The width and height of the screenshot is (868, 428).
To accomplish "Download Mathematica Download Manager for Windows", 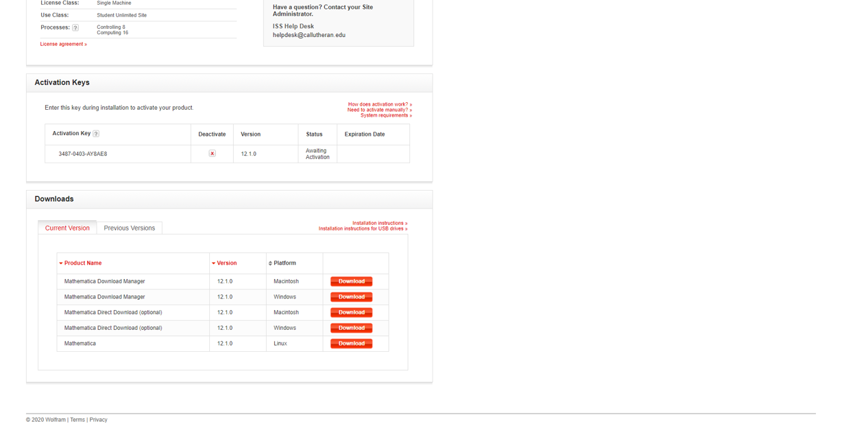I will 351,297.
